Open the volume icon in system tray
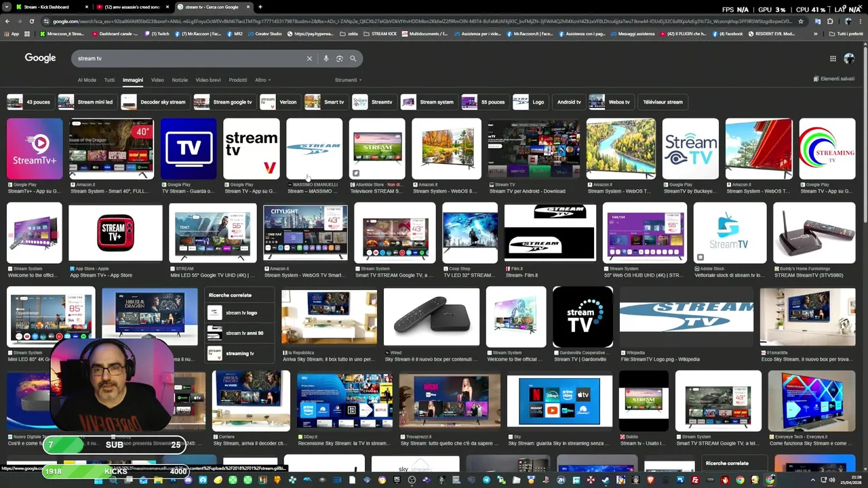This screenshot has height=488, width=868. (x=832, y=480)
